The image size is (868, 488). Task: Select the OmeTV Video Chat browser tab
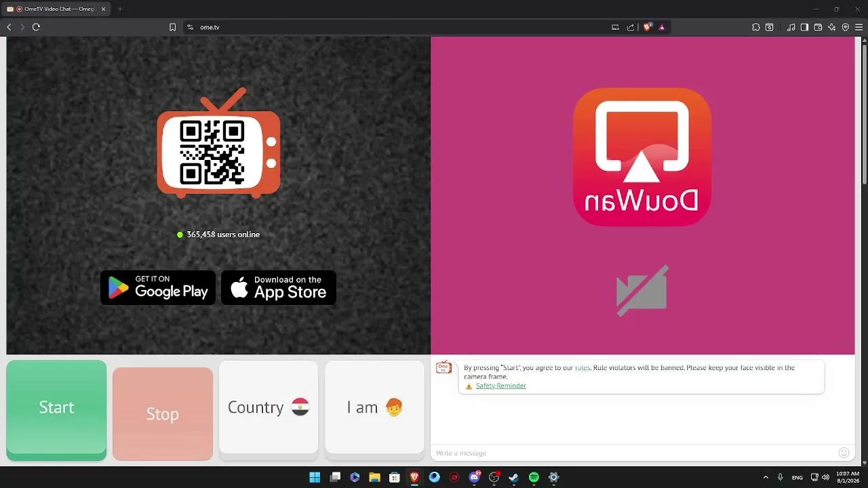[x=56, y=9]
